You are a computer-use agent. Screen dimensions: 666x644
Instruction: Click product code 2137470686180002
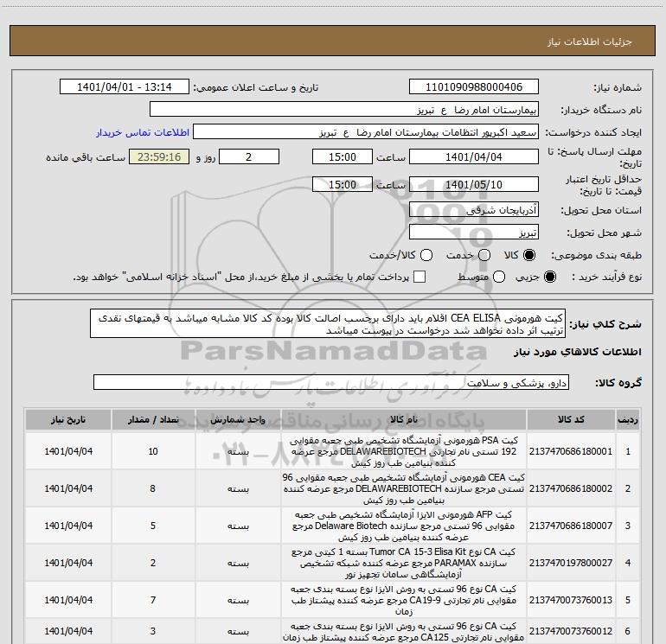tap(571, 488)
